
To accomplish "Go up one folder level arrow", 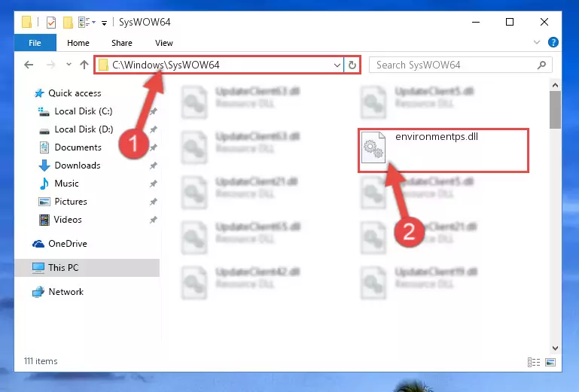I will coord(84,65).
